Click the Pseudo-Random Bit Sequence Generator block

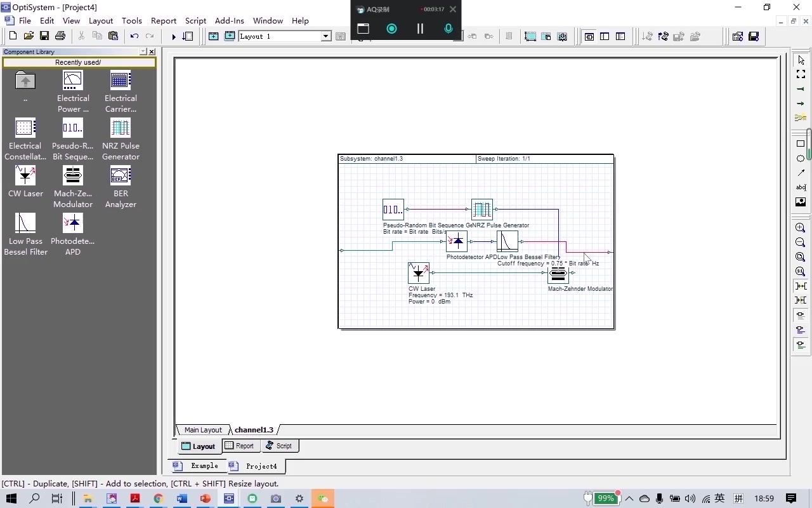(393, 210)
